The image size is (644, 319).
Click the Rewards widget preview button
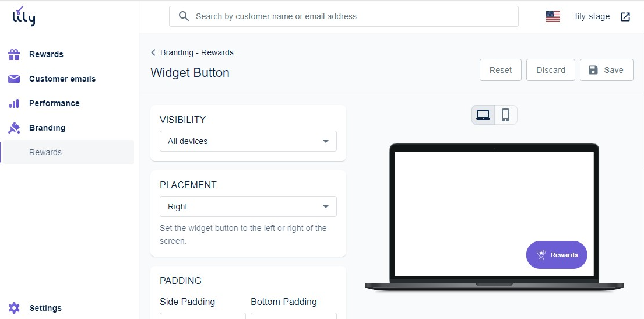[x=556, y=255]
